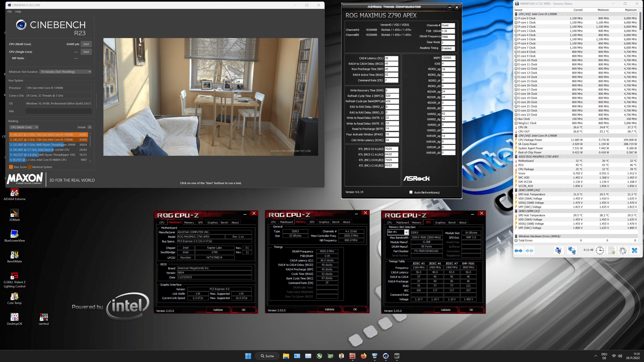The image size is (644, 362).
Task: Click HWiNFO expand columns arrows icon
Action: pos(518,250)
